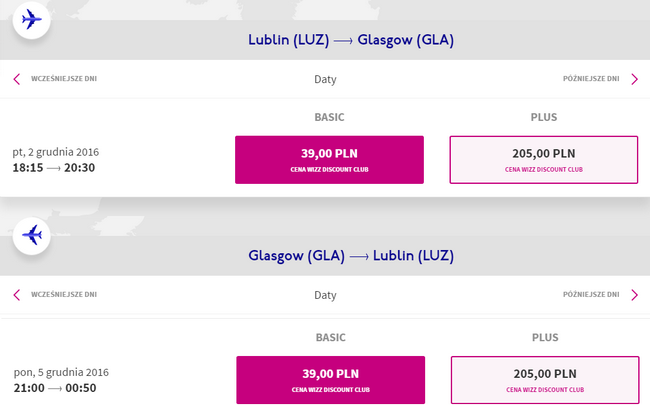The image size is (650, 405).
Task: Click the "Lublin (LUZ) → Glasgow (GLA)" route heading
Action: 351,40
